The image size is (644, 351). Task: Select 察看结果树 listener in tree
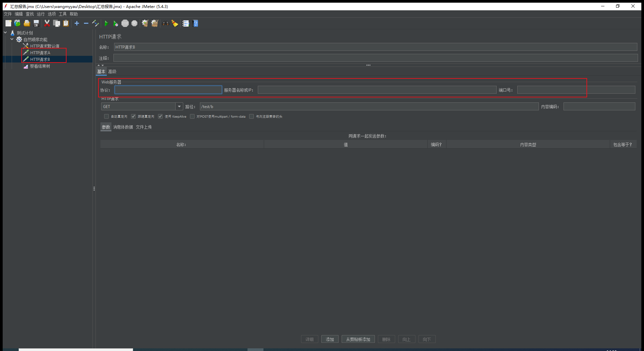pos(40,66)
